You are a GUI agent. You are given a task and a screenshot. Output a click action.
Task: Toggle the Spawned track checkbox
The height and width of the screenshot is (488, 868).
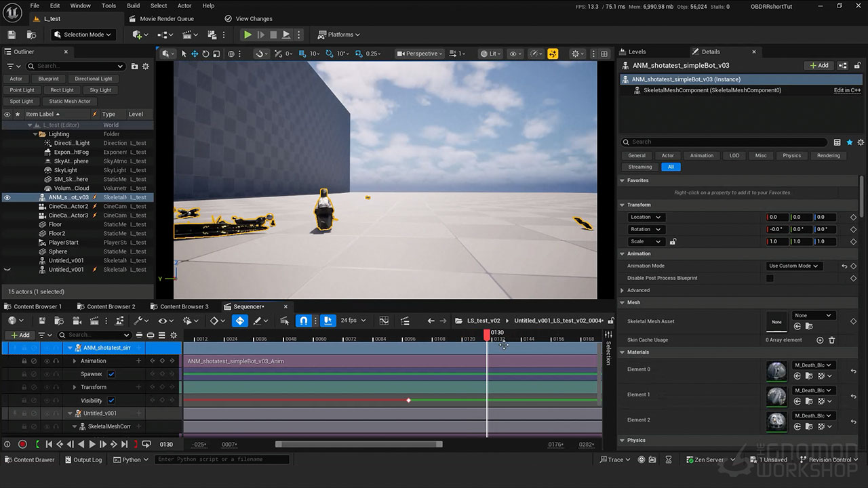[111, 374]
